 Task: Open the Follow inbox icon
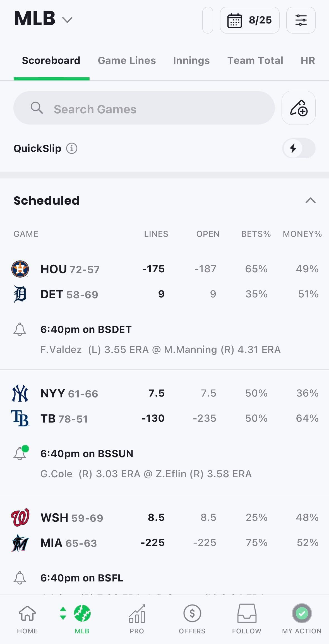tap(247, 619)
